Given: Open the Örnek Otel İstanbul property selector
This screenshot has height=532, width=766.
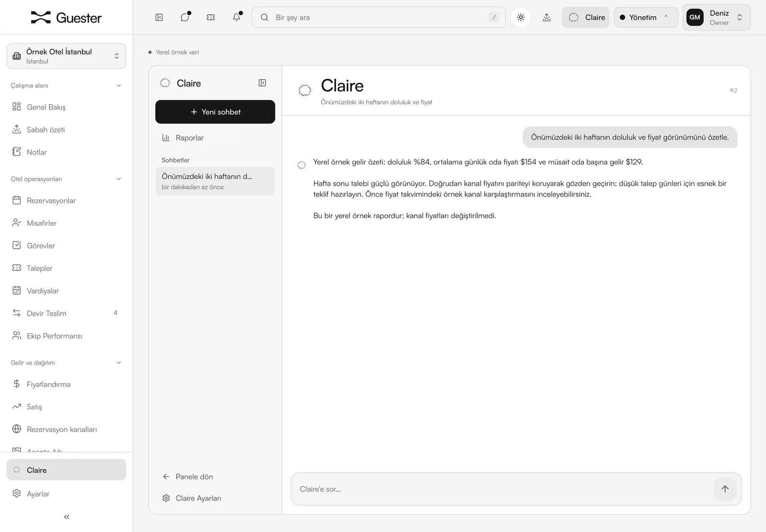Looking at the screenshot, I should coord(67,56).
